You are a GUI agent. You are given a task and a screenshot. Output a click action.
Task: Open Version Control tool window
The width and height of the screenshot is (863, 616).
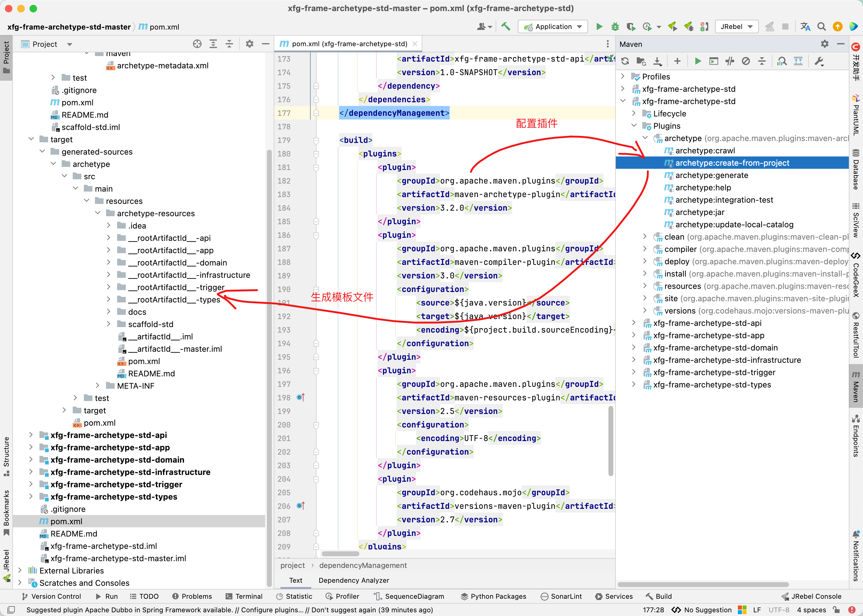click(x=51, y=596)
